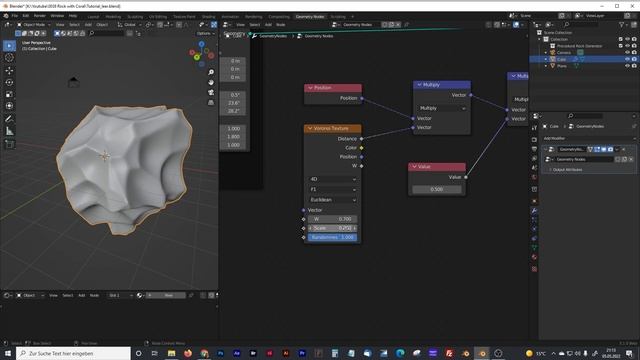Click the blue Z axis on navigation gizmo
Viewport: 640px width, 360px height.
[202, 44]
